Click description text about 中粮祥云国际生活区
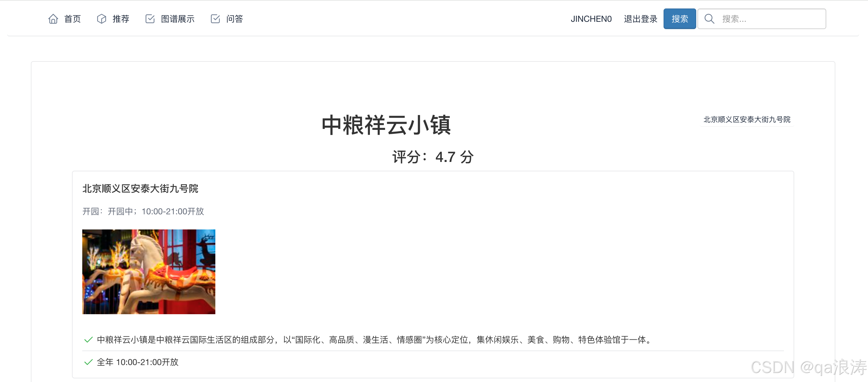The image size is (868, 382). click(x=375, y=340)
